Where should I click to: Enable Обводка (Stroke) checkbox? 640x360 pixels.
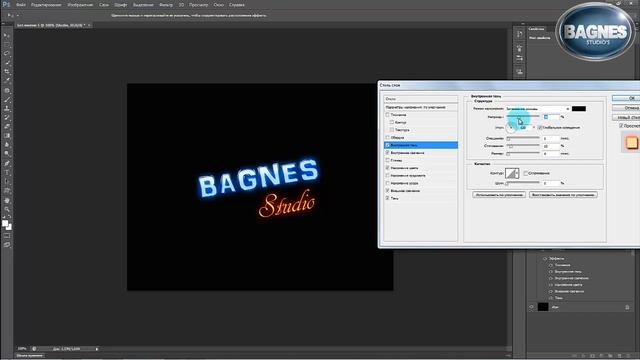(x=387, y=138)
